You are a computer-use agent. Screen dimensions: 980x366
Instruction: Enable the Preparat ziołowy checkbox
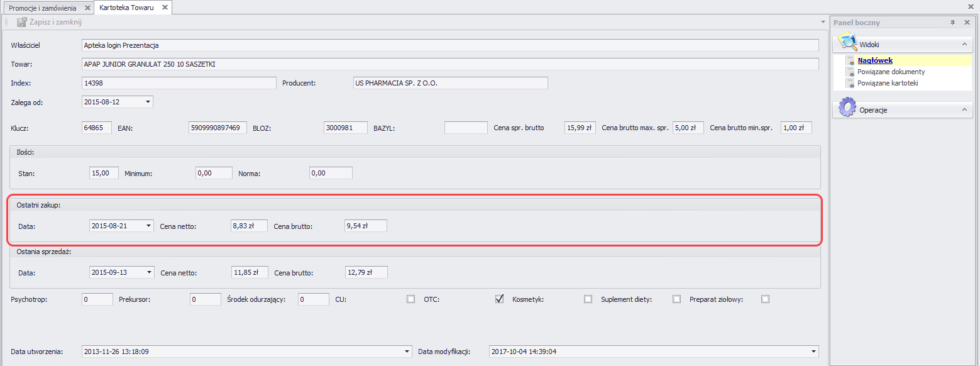pyautogui.click(x=765, y=299)
